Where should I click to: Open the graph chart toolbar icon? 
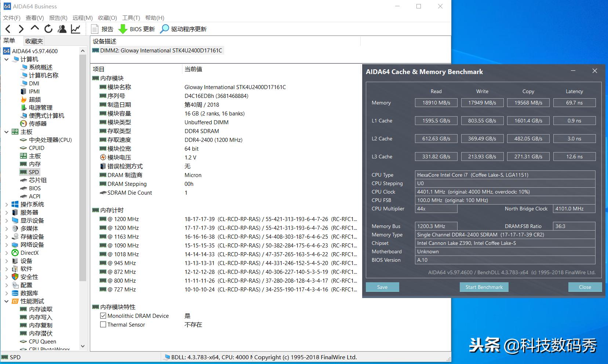(x=76, y=29)
